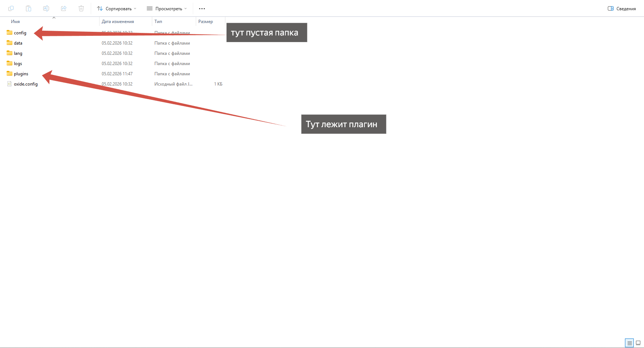Sort by the Дата изменения column

[x=118, y=22]
